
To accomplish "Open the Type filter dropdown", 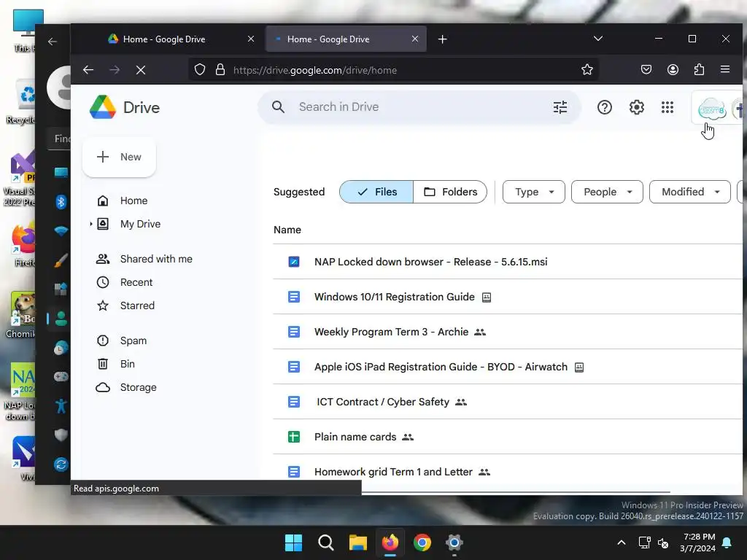I will [x=533, y=192].
